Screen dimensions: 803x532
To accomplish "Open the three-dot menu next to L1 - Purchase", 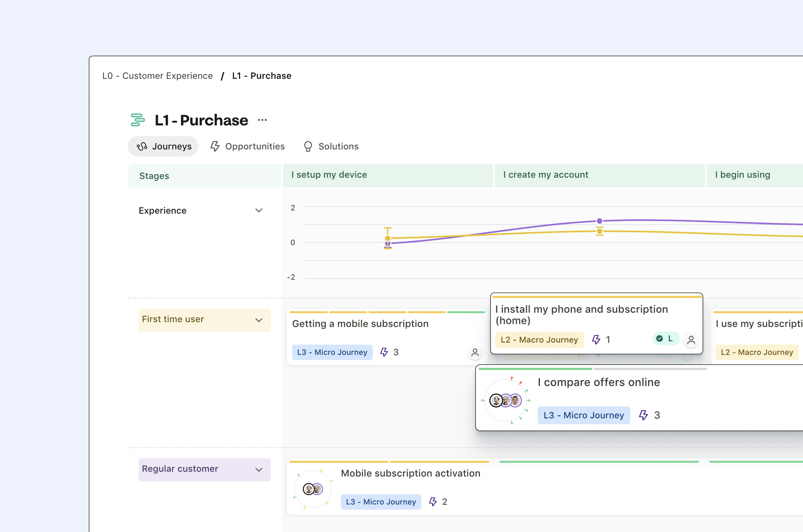I will pyautogui.click(x=262, y=120).
